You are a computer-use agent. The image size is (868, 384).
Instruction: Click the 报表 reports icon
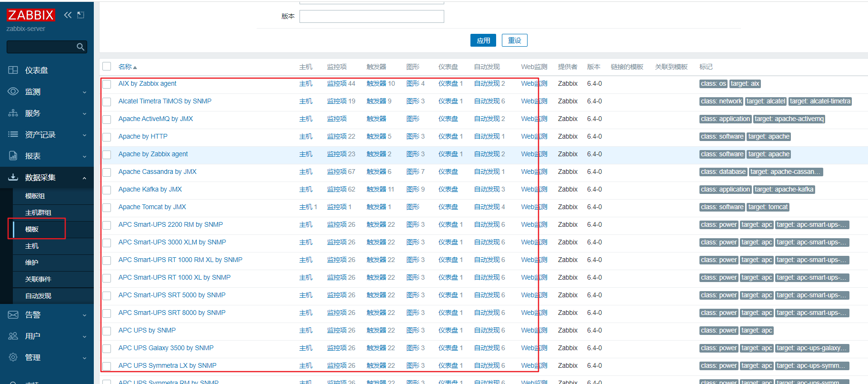pos(13,156)
